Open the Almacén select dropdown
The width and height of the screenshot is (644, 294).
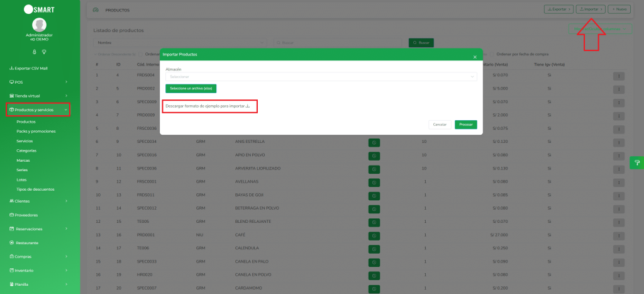[321, 77]
